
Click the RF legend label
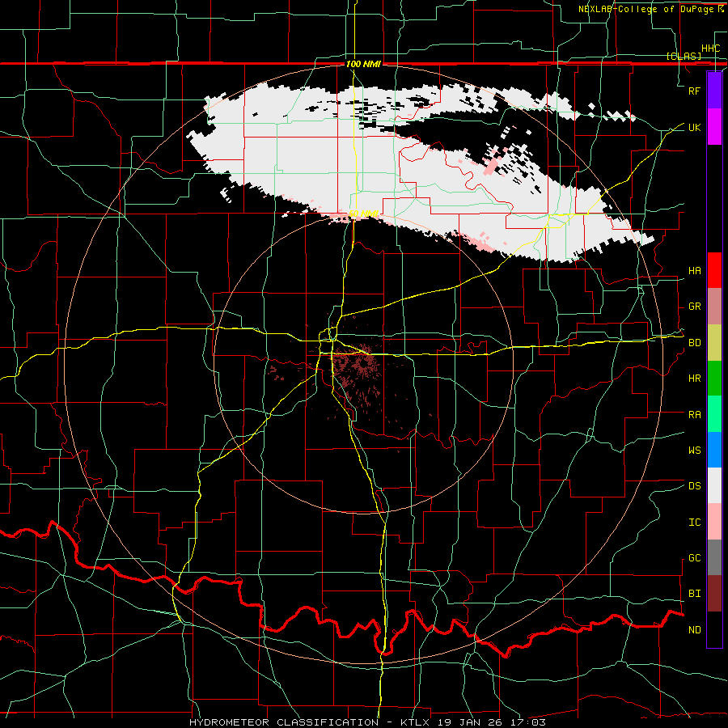click(695, 91)
